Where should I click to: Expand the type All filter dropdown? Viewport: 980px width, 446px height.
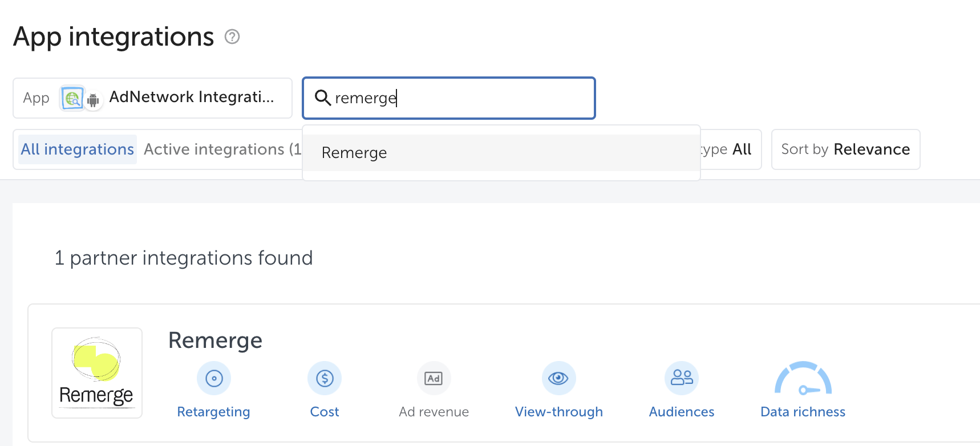pyautogui.click(x=730, y=149)
